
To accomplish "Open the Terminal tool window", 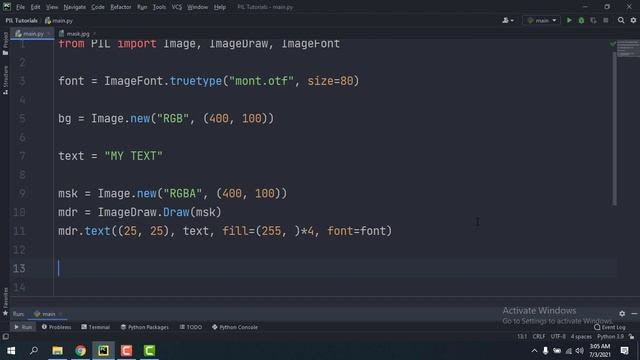I will tap(96, 327).
